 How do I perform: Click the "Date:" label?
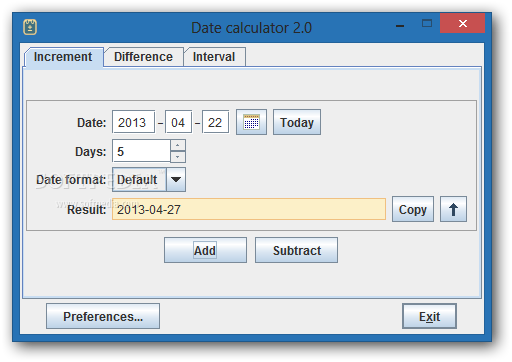(91, 123)
